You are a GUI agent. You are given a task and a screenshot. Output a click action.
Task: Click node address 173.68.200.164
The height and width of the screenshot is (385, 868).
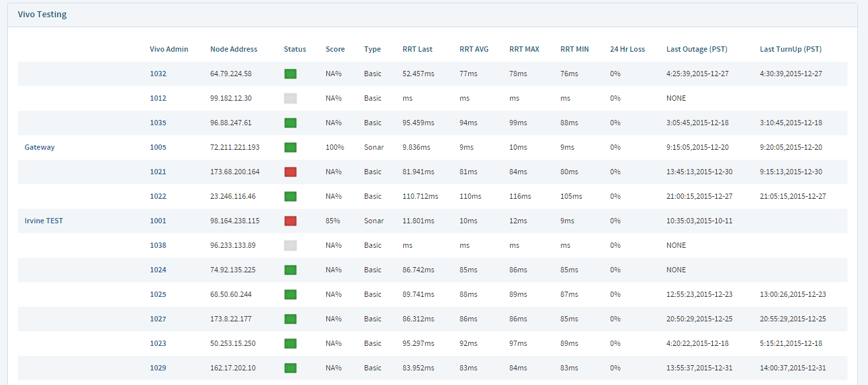pos(235,172)
